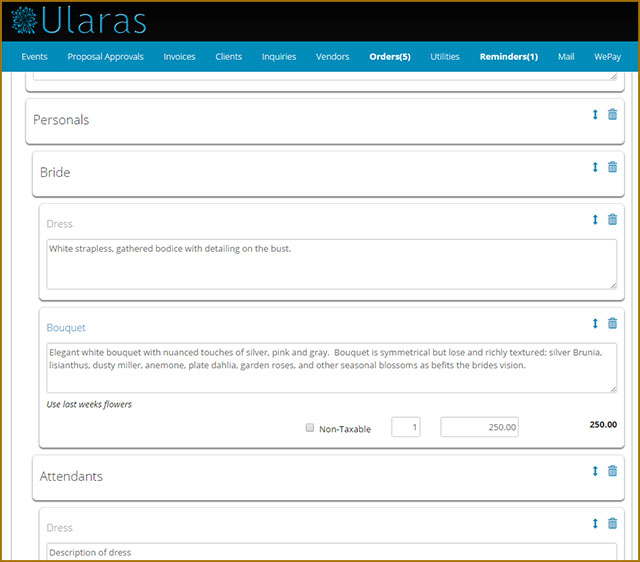
Task: Click the reorder arrow on Attendants Dress item
Action: 595,523
